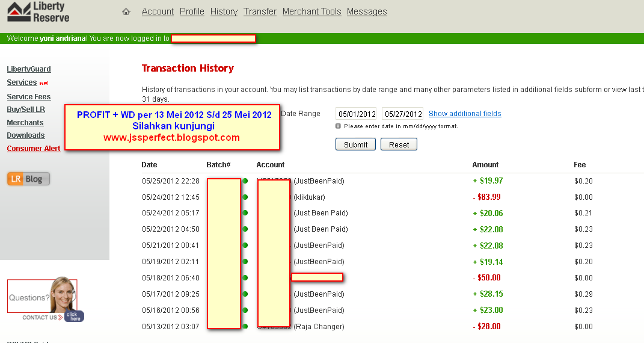Select the + $23.00 amount
The width and height of the screenshot is (644, 343).
coord(488,310)
